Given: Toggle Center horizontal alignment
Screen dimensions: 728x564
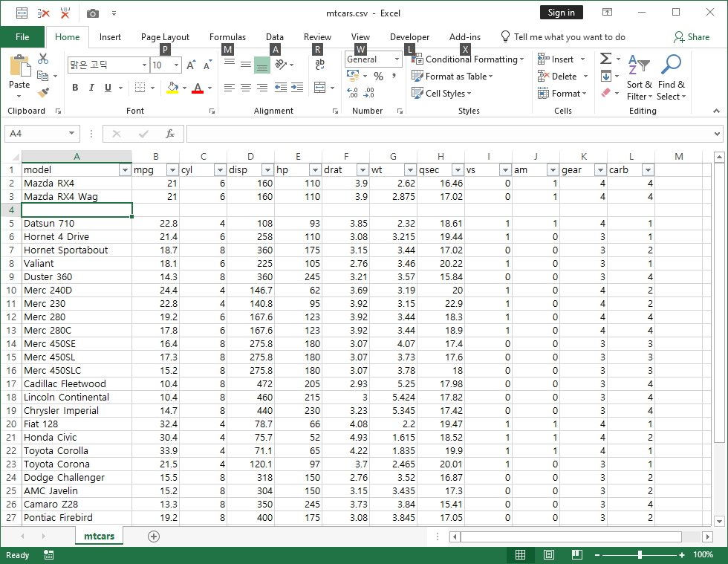Looking at the screenshot, I should (x=246, y=88).
